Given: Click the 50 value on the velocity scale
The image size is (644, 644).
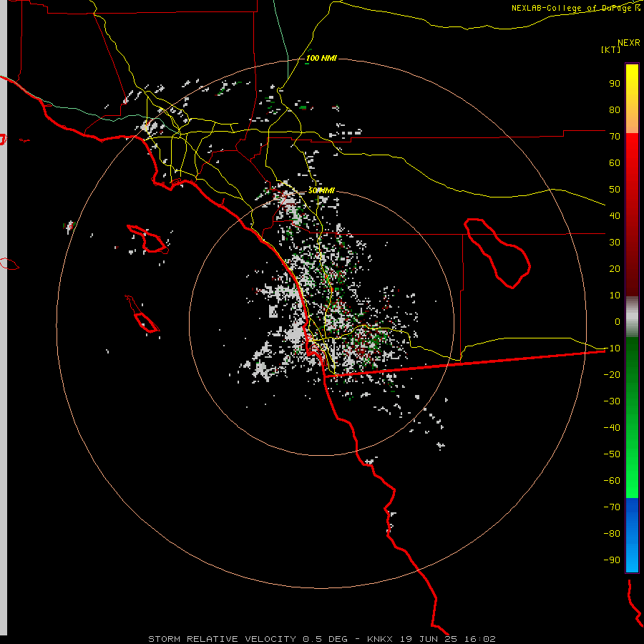Looking at the screenshot, I should 615,190.
